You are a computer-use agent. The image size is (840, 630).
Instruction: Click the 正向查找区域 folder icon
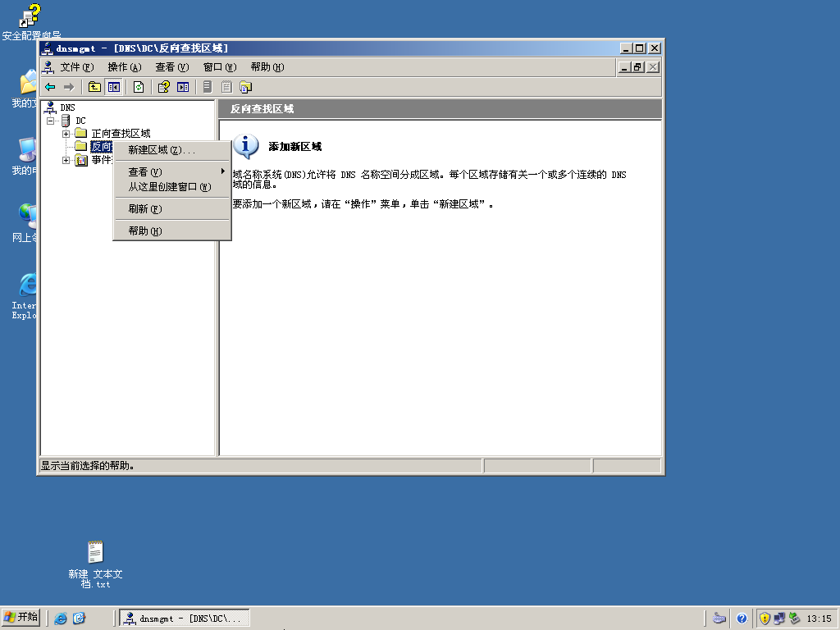pos(81,133)
